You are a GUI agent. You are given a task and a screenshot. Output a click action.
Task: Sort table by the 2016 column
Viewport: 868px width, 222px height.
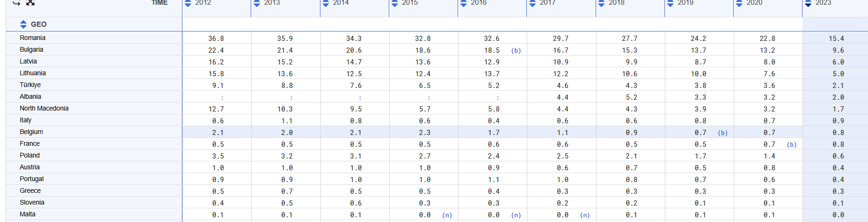pos(464,3)
